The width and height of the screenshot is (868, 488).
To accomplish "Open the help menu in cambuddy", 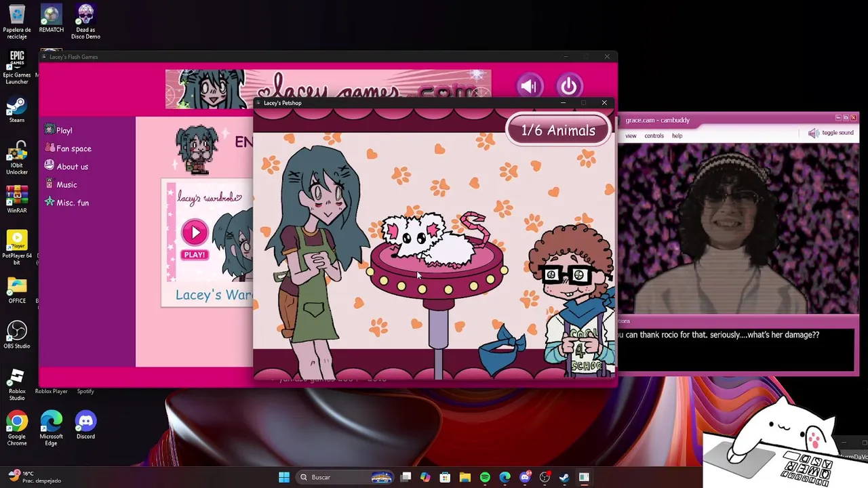I will [677, 136].
